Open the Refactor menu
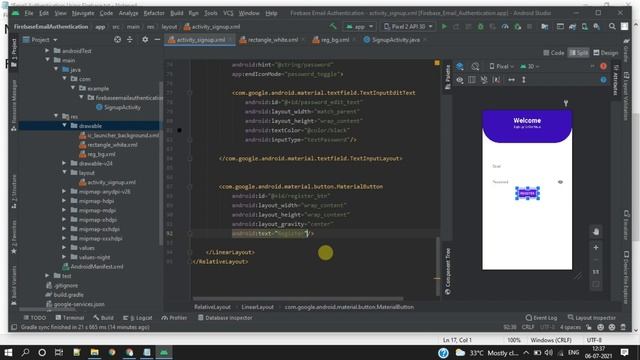This screenshot has width=640, height=360. click(x=154, y=13)
